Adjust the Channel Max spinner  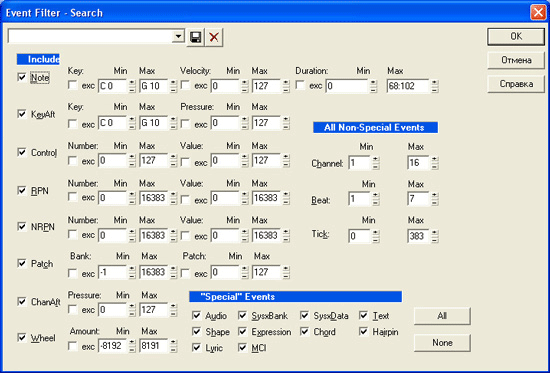tap(435, 163)
